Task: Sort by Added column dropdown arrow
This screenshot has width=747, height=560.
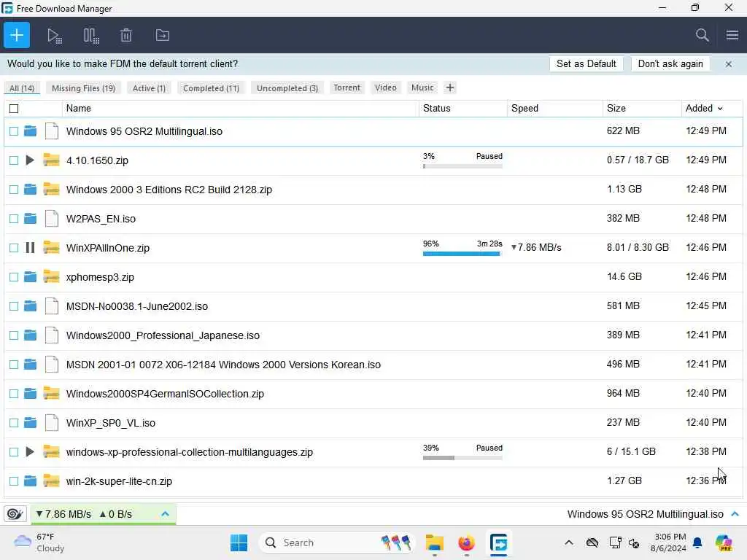Action: 720,109
